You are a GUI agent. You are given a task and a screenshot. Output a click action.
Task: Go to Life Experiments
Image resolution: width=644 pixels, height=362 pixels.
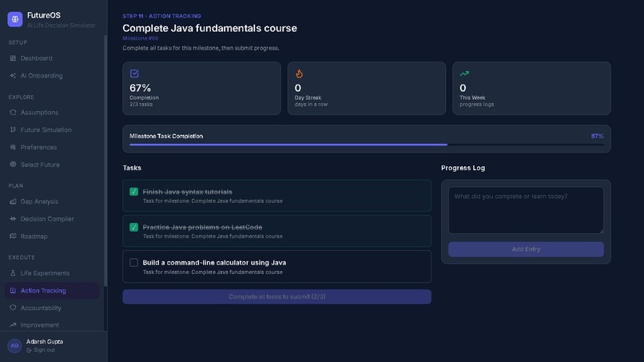52,272
